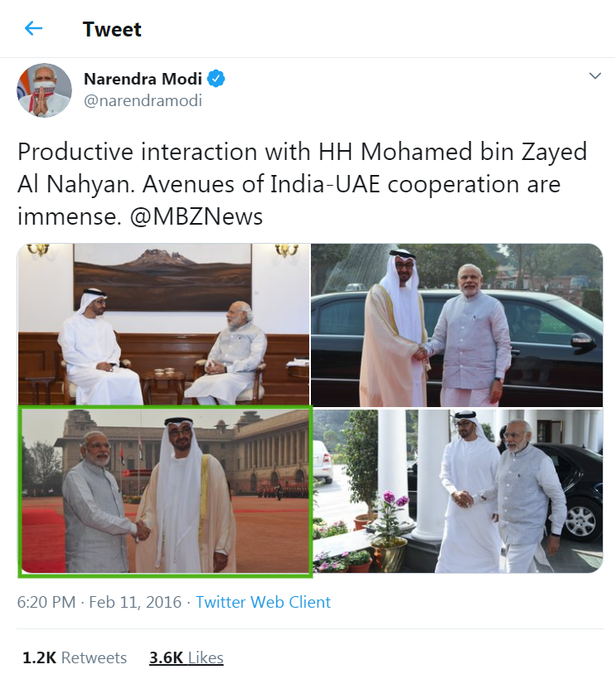616x684 pixels.
Task: Open the @narendramodi handle
Action: [143, 101]
